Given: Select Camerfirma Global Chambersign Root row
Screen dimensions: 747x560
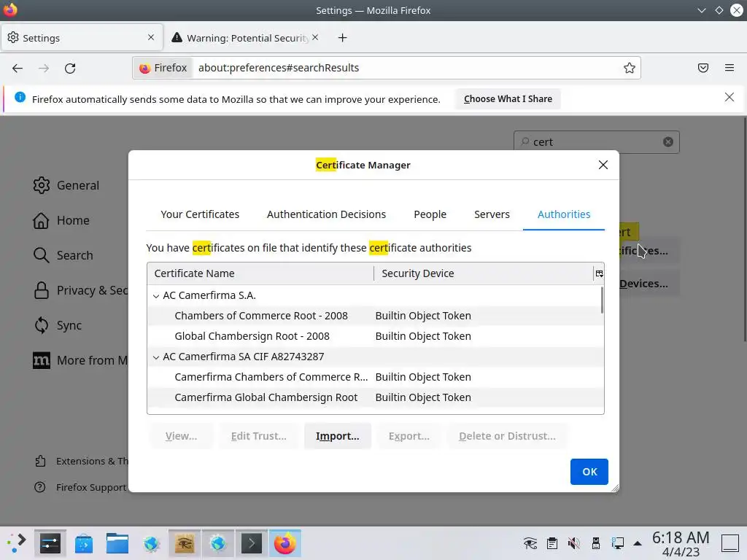Looking at the screenshot, I should click(x=374, y=397).
